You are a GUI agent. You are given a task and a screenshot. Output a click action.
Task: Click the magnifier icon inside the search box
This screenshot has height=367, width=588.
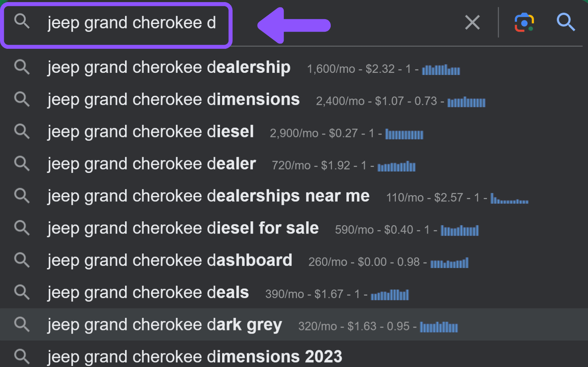tap(22, 22)
